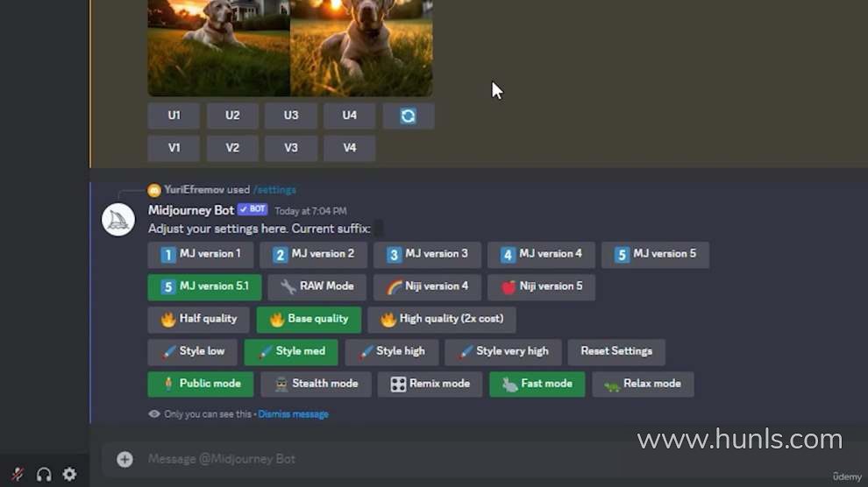Select MJ version 4
Viewport: 868px width, 487px height.
[541, 254]
